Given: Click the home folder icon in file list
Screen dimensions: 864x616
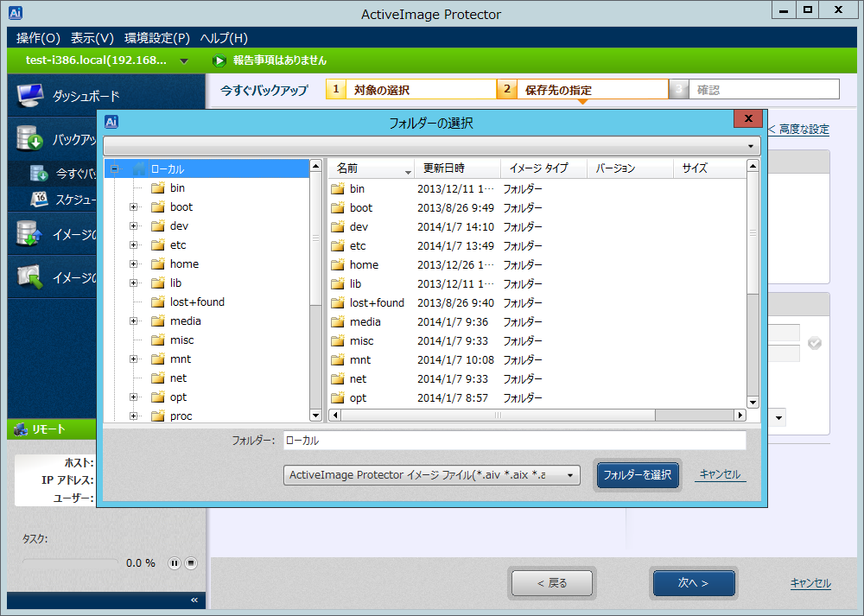Looking at the screenshot, I should coord(338,265).
